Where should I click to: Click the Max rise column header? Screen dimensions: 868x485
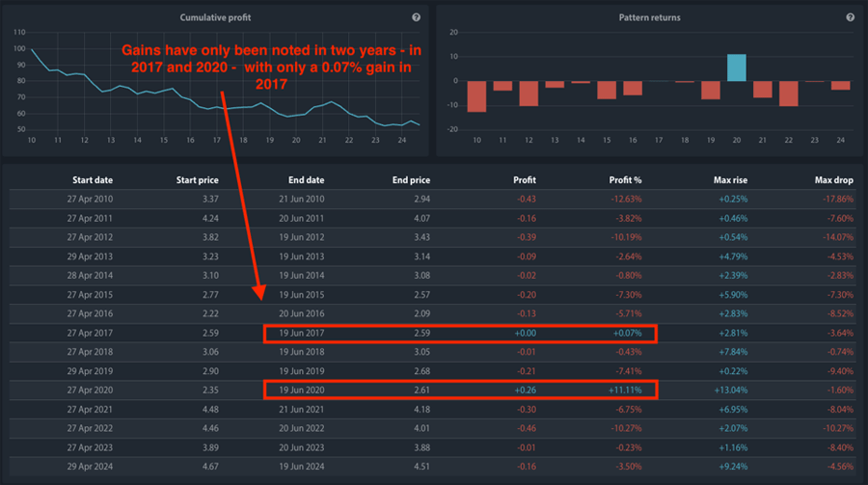[729, 179]
